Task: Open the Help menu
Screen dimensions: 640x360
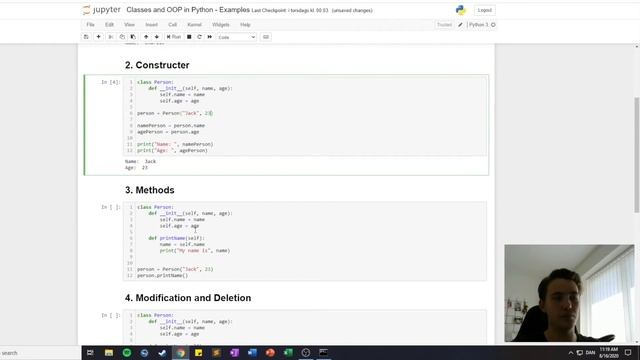Action: (245, 24)
